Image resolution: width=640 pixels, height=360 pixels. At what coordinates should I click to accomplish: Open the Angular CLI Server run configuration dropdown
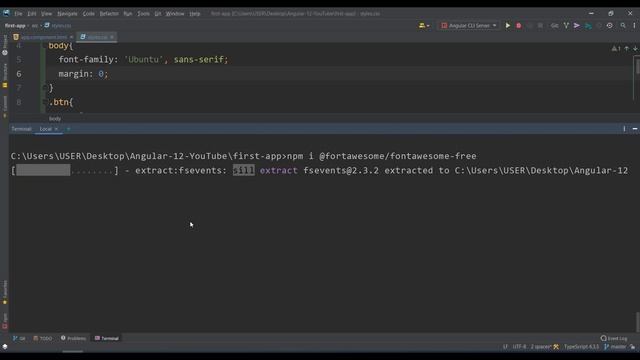[x=469, y=25]
